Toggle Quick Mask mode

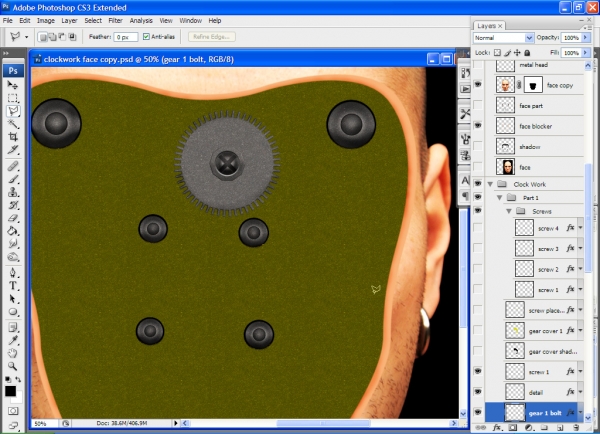[13, 411]
